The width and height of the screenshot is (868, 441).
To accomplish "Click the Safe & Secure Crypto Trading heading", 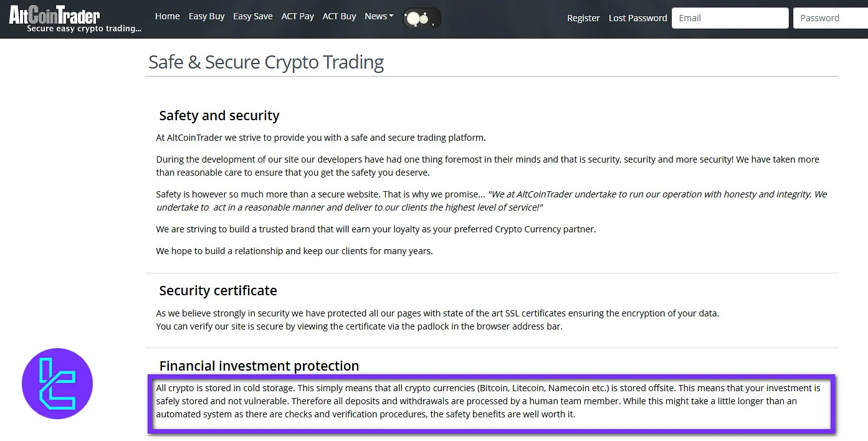I will (x=266, y=62).
